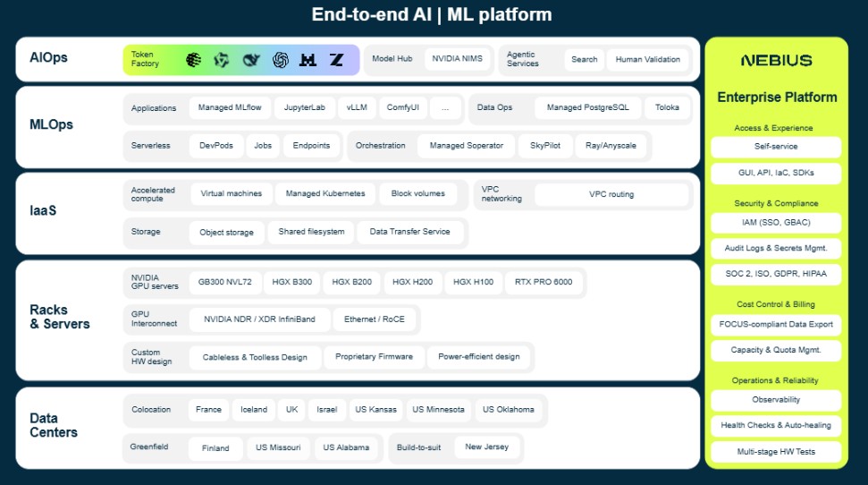Click the Jobs pill
Viewport: 868px width, 485px height.
[263, 146]
